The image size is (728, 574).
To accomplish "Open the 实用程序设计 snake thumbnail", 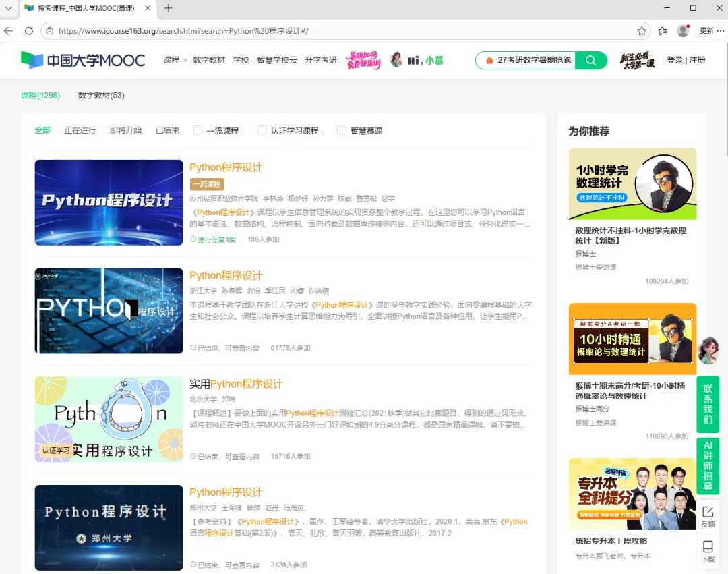I will click(109, 420).
